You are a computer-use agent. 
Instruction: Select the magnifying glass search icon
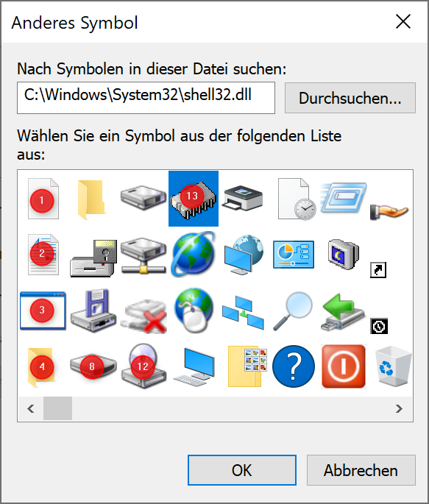pyautogui.click(x=293, y=311)
